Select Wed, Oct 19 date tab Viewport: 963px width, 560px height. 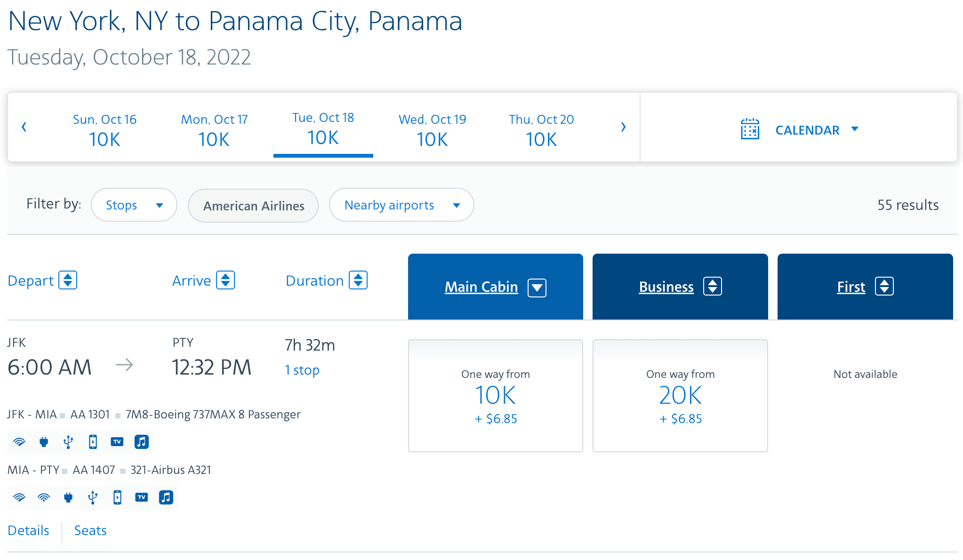coord(433,131)
